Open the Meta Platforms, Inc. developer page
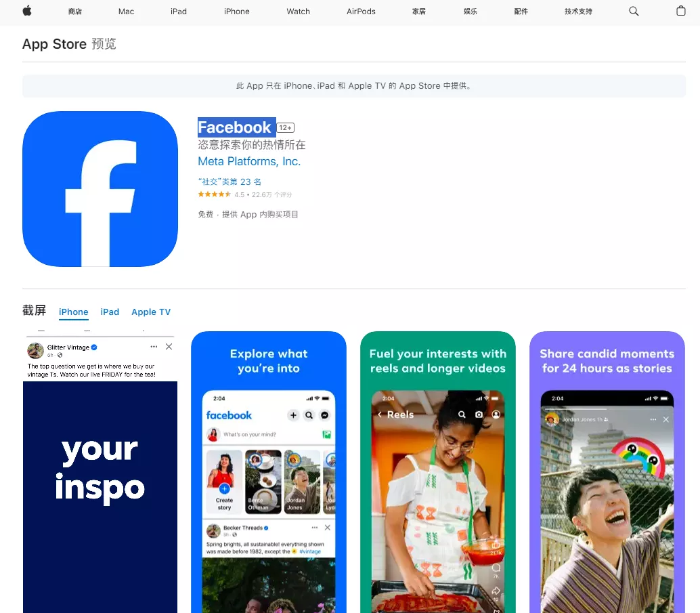The height and width of the screenshot is (613, 700). [250, 161]
